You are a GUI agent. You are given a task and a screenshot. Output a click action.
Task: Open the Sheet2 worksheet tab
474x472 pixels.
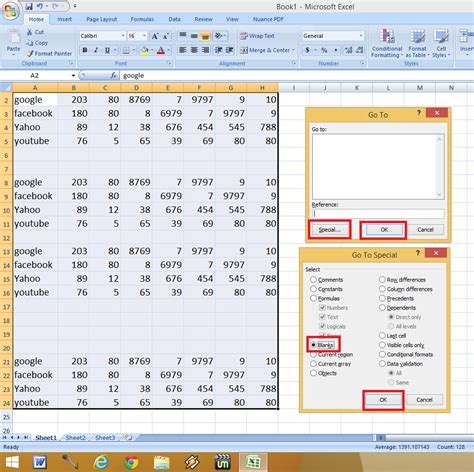click(x=75, y=438)
